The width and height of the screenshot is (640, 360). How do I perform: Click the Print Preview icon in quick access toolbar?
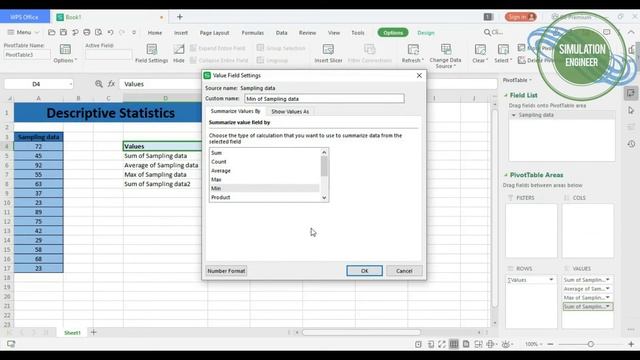click(x=98, y=32)
